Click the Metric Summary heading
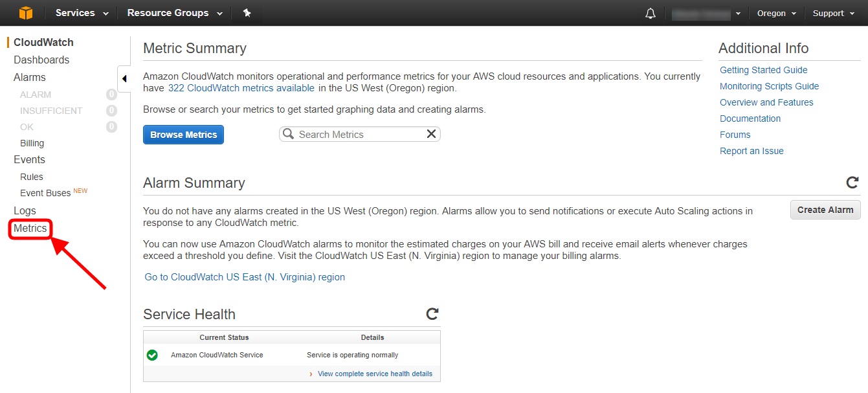This screenshot has width=868, height=393. pos(195,48)
